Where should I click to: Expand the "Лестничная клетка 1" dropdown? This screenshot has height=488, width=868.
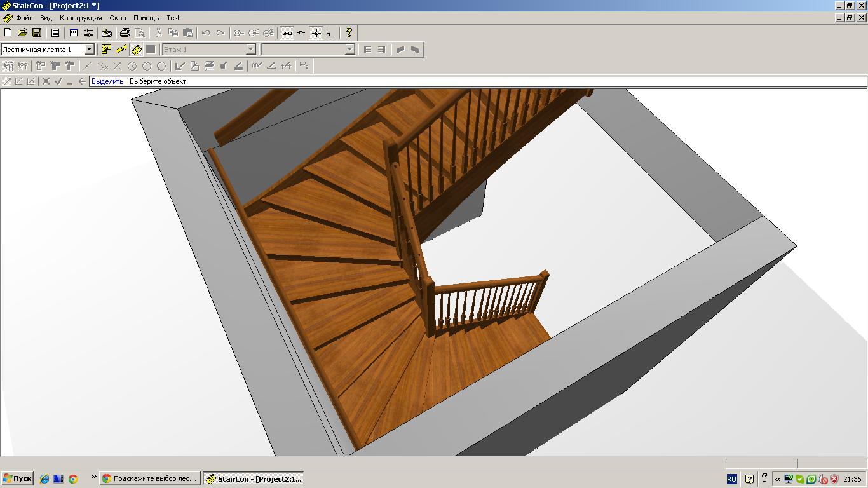[x=89, y=49]
